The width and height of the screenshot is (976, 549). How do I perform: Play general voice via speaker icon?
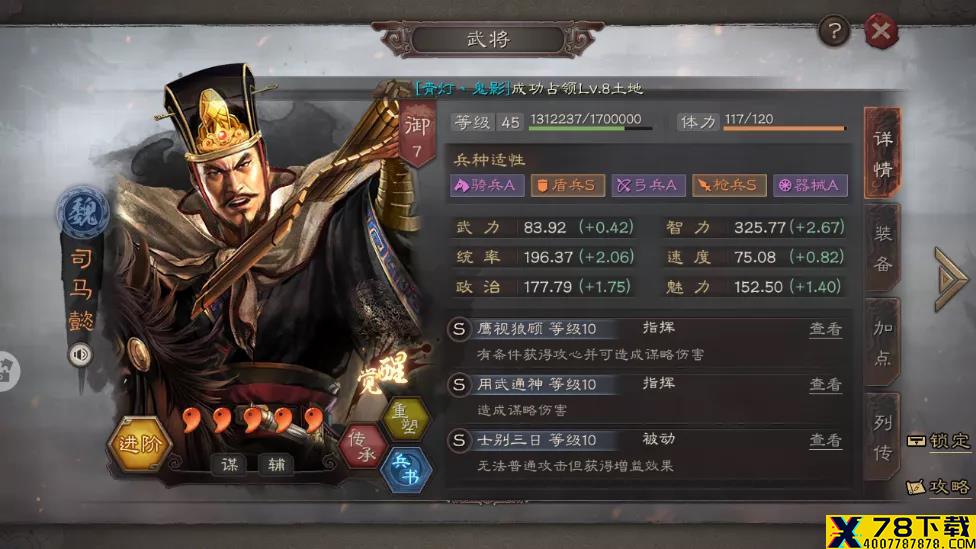tap(80, 354)
